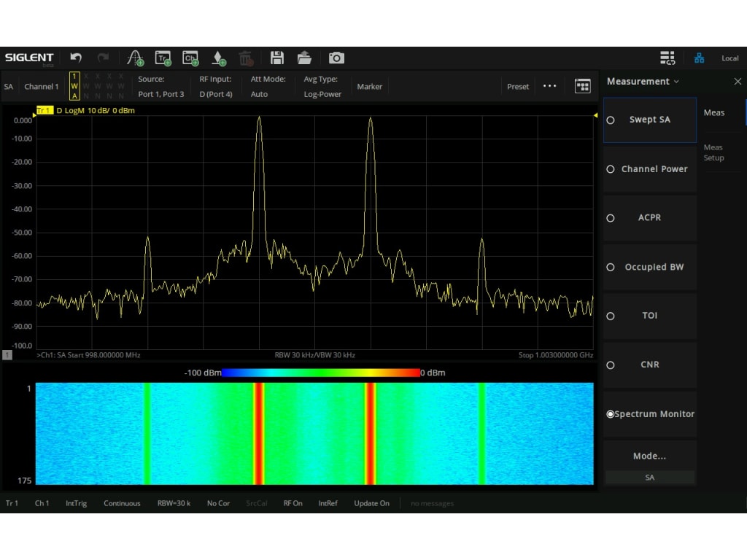Open the add marker icon
This screenshot has width=747, height=560.
(218, 58)
